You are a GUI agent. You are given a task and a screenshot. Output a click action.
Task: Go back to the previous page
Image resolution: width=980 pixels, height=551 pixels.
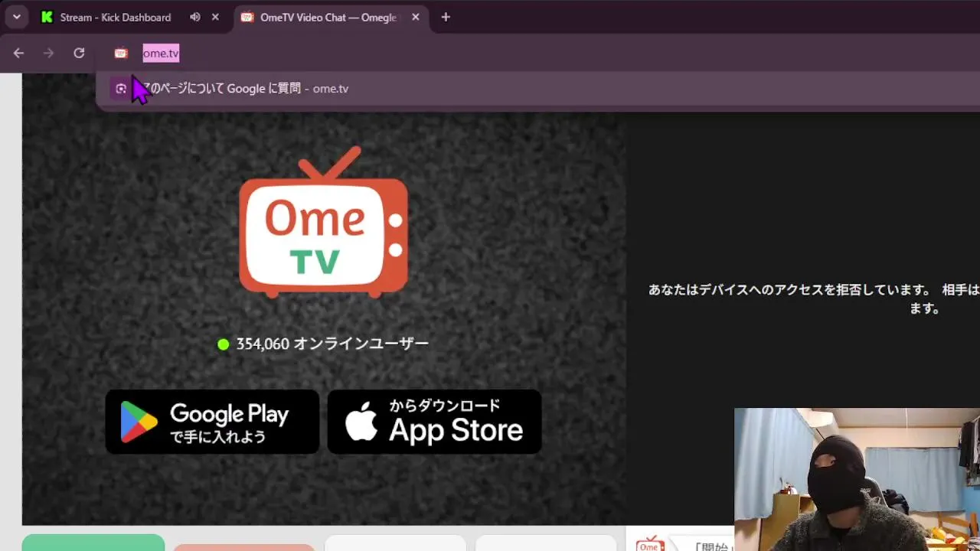tap(18, 53)
